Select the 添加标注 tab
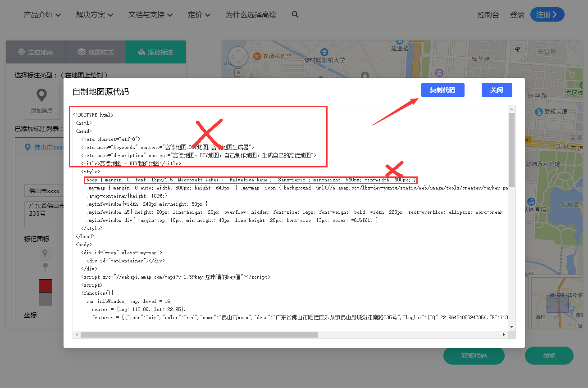Viewport: 588px width, 388px height. (156, 52)
